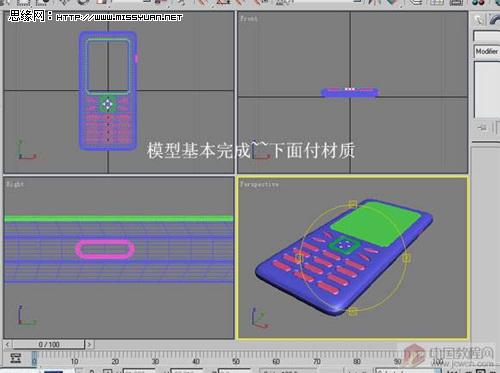This screenshot has width=500, height=373.
Task: Click the blue current-frame marker at frame 0
Action: [34, 359]
